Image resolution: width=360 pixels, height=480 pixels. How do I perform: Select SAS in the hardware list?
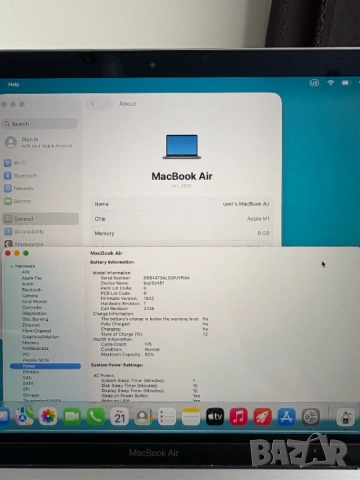coord(27,378)
